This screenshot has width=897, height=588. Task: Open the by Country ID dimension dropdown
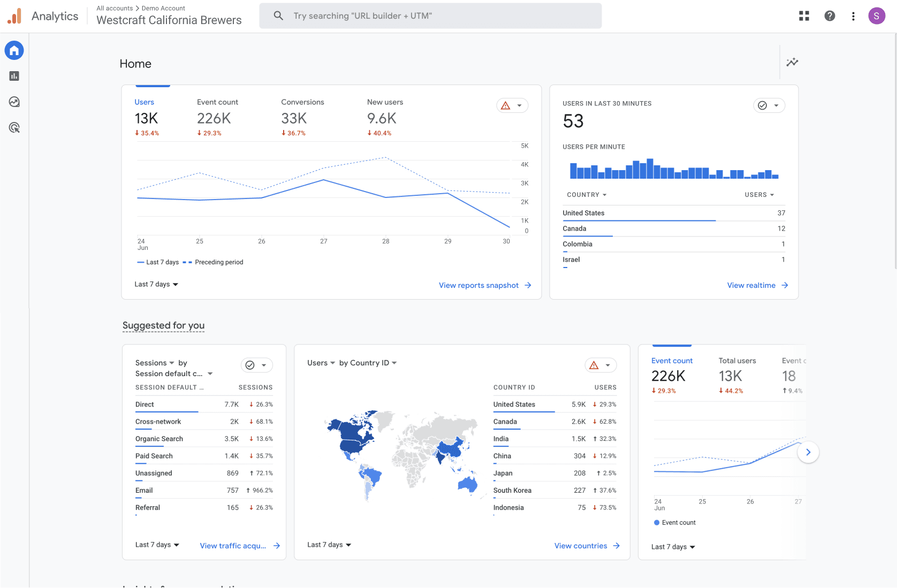point(368,363)
